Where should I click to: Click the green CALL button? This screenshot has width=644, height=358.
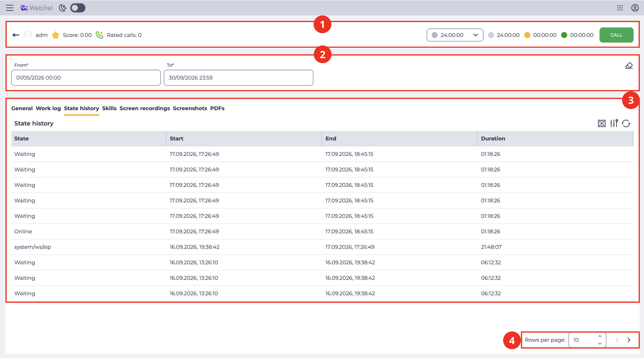click(616, 35)
